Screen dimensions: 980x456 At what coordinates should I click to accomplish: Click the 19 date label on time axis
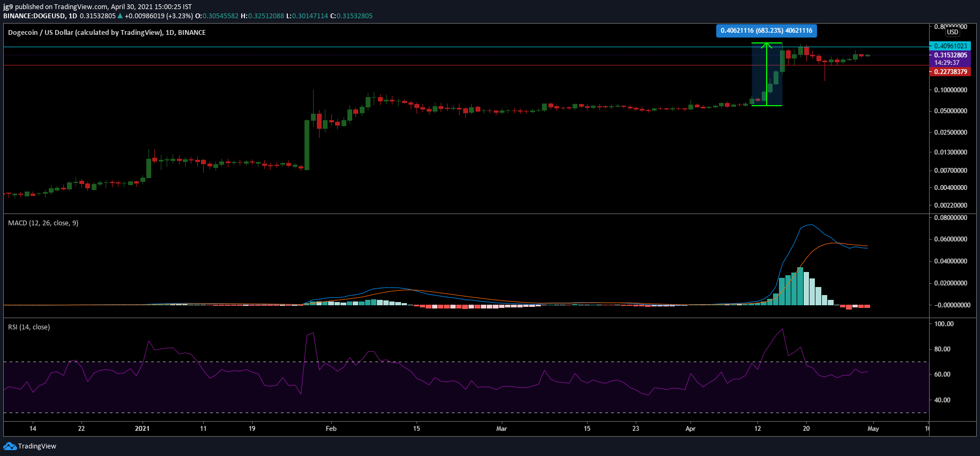(252, 428)
